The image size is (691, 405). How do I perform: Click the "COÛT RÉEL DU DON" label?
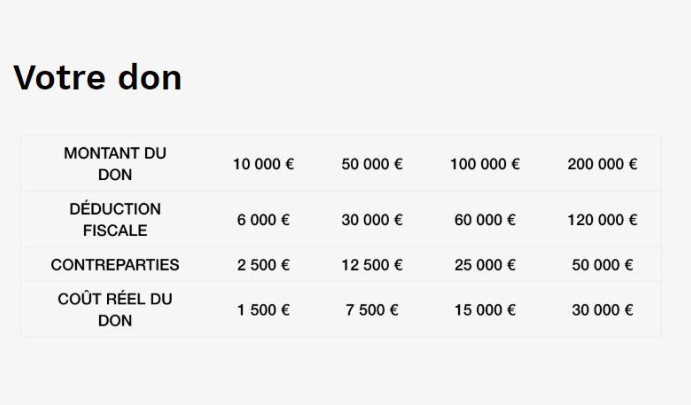[115, 310]
